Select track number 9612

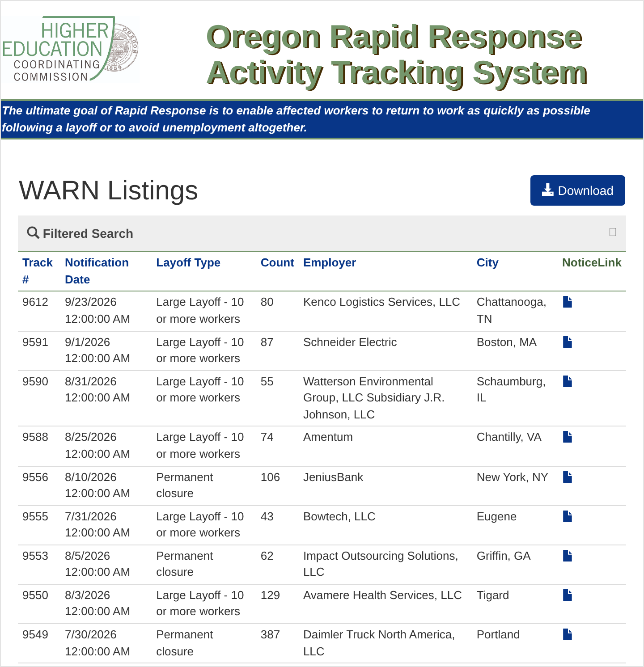tap(35, 302)
